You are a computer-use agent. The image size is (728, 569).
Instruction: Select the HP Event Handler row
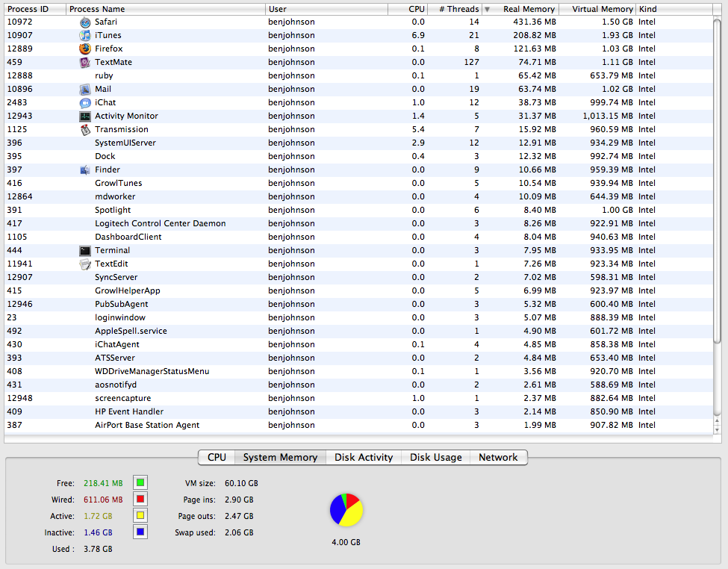click(358, 412)
